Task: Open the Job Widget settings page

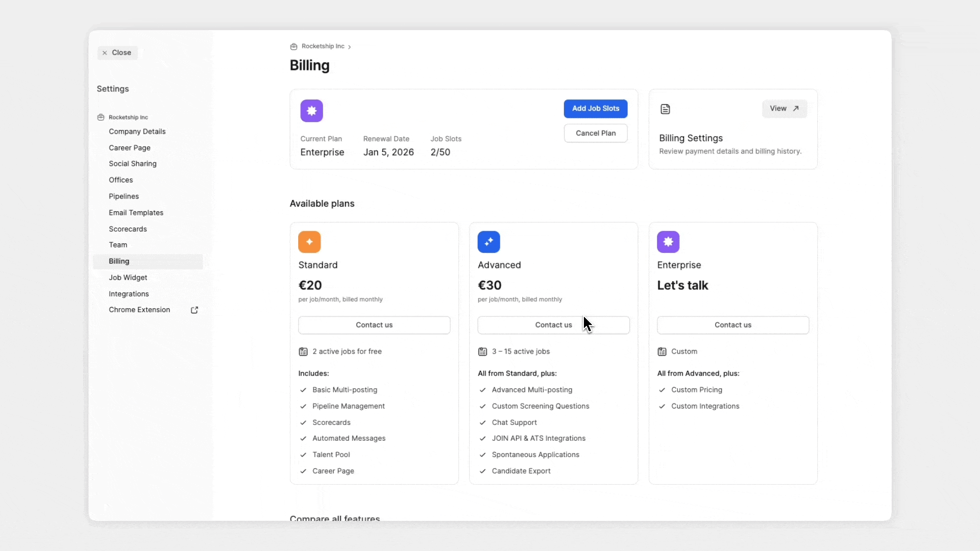Action: coord(128,278)
